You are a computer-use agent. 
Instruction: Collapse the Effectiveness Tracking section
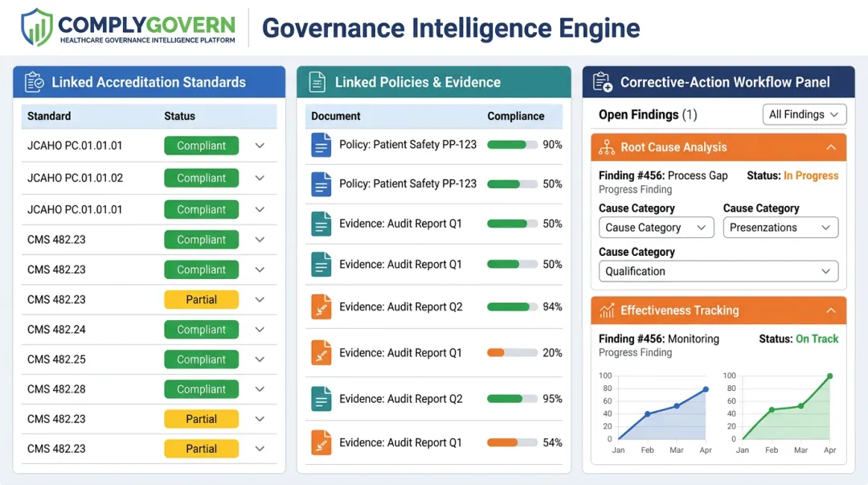[831, 310]
